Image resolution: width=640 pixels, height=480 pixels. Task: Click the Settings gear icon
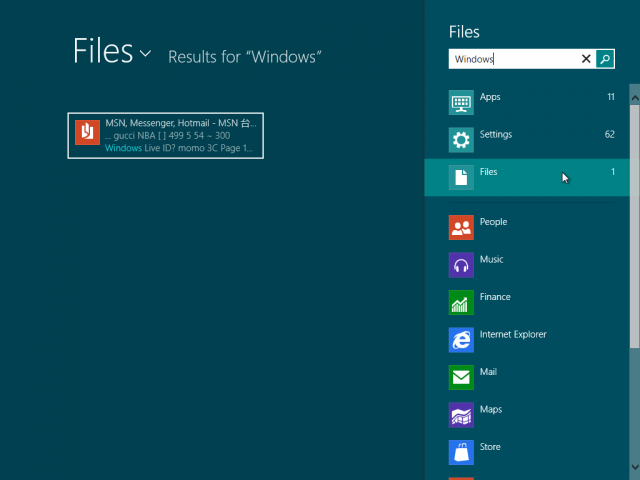click(x=461, y=140)
